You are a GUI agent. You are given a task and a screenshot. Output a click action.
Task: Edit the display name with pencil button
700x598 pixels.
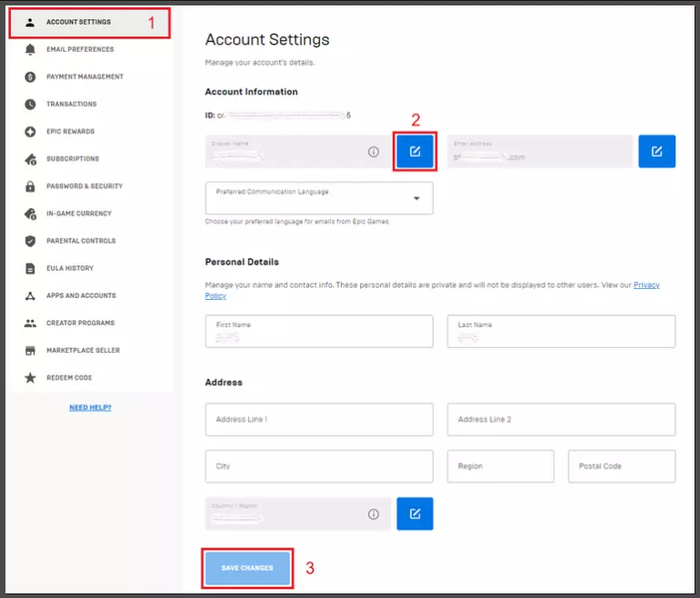pos(415,151)
